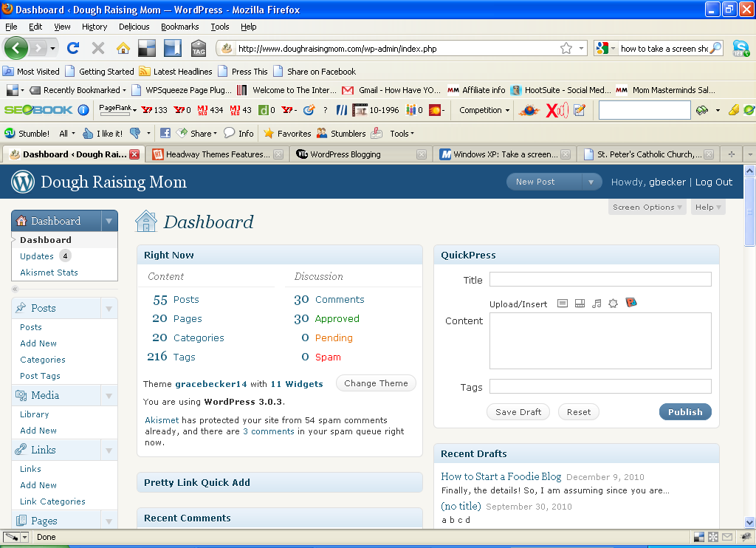The image size is (756, 548).
Task: Click the mail envelope icon in status bar
Action: pos(727,536)
